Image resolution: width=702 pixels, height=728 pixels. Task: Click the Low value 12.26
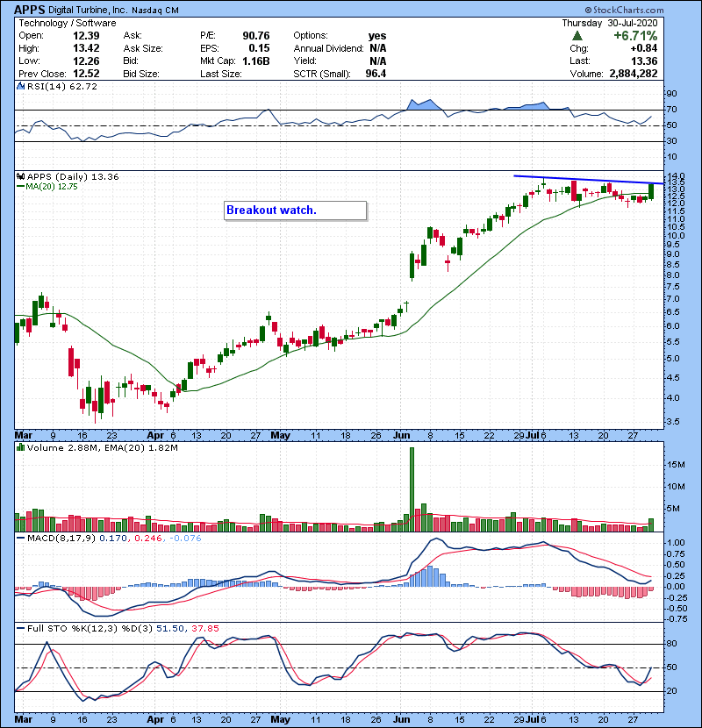[86, 61]
